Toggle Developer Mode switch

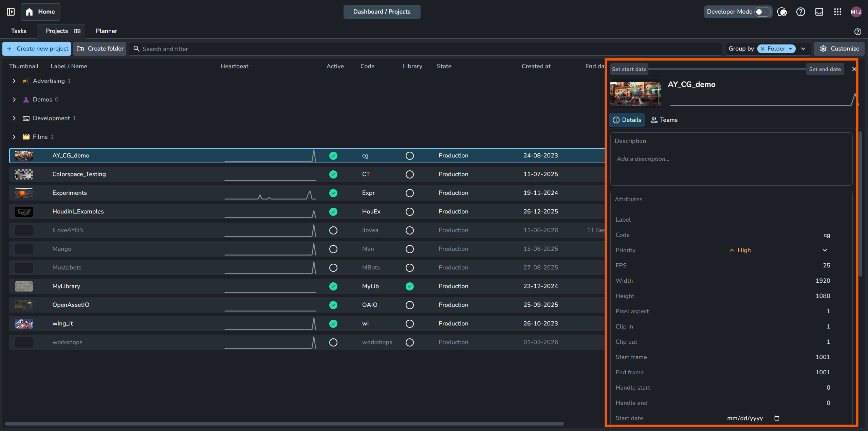[x=762, y=12]
